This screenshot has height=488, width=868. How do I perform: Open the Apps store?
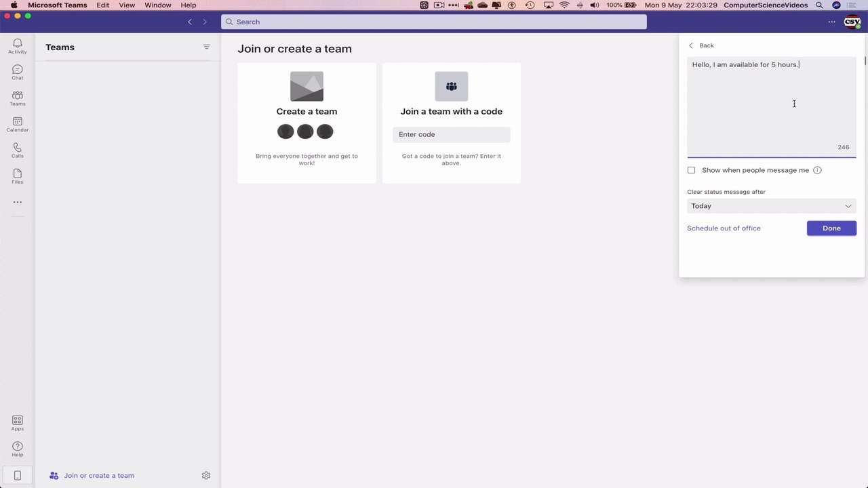click(x=17, y=424)
